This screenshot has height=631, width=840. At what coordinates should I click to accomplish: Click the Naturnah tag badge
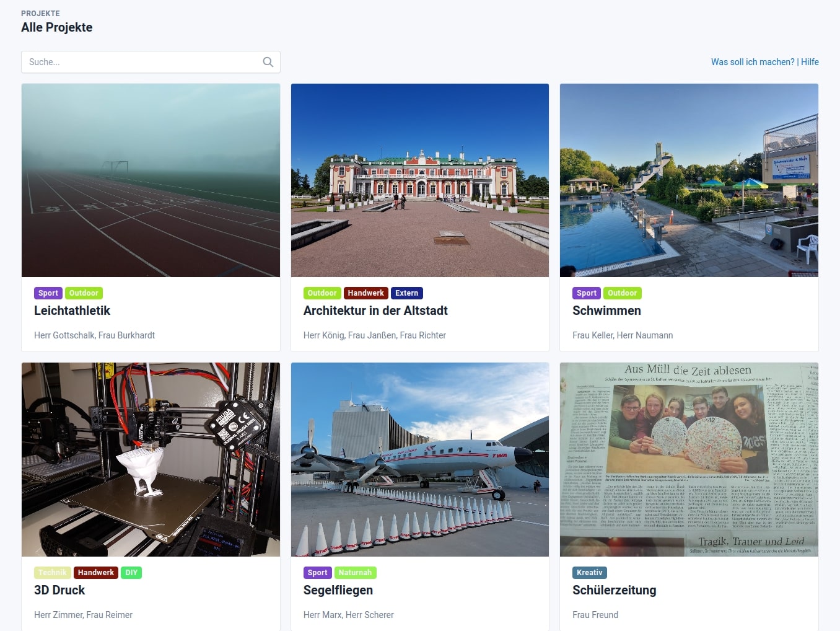(355, 573)
